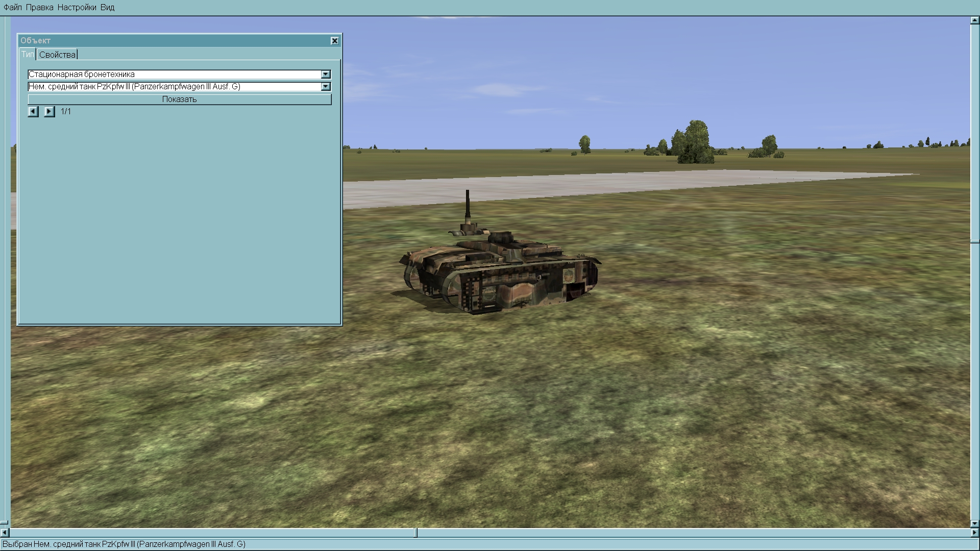
Task: Click the next object arrow button
Action: 49,111
